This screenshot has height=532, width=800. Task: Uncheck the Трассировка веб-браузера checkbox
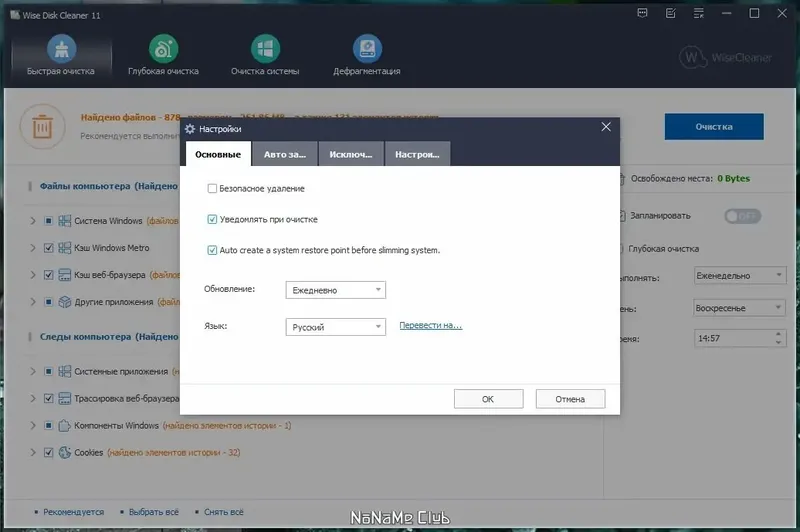(x=48, y=398)
